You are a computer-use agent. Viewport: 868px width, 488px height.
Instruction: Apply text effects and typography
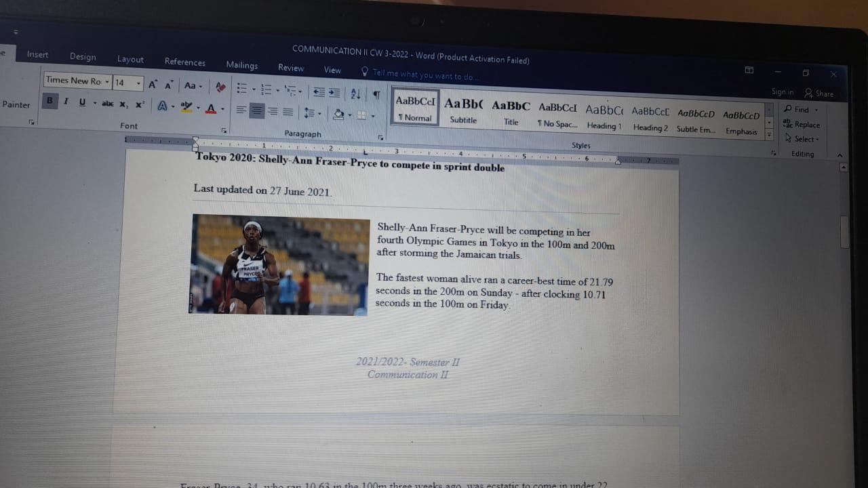[x=162, y=106]
